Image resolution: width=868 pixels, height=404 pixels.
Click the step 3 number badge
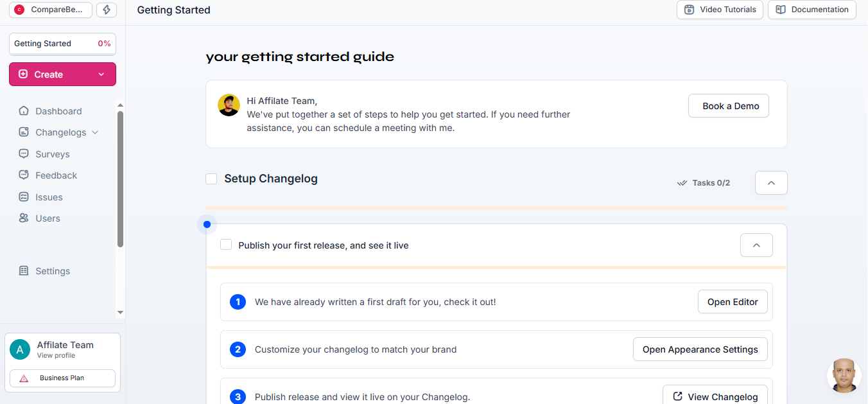click(x=238, y=396)
